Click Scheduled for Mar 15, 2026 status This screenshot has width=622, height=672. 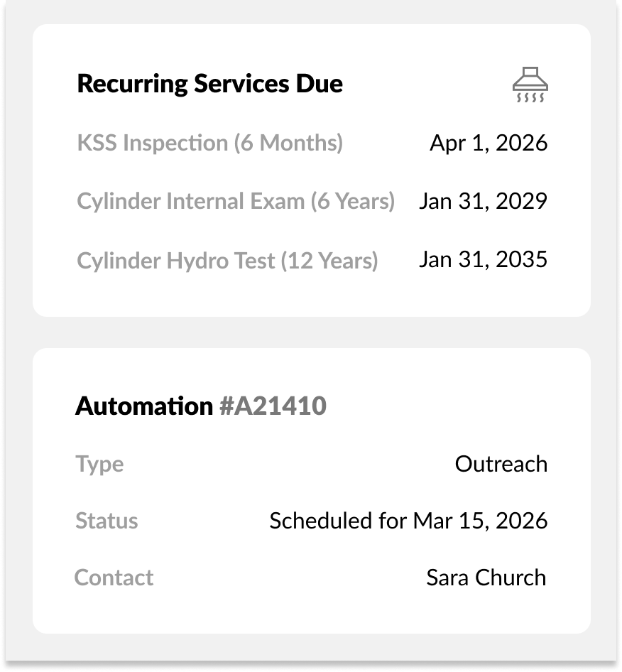coord(408,521)
